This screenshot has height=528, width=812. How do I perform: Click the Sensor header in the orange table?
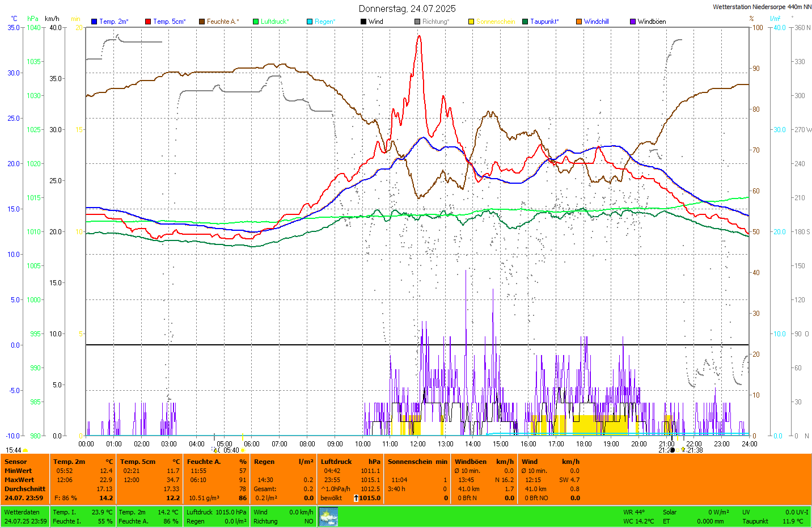15,462
